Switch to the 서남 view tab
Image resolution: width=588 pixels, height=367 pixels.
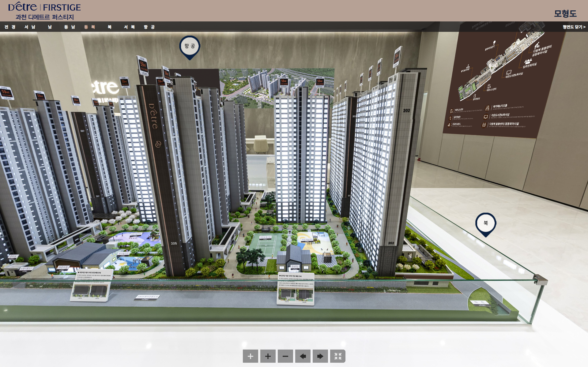point(30,27)
